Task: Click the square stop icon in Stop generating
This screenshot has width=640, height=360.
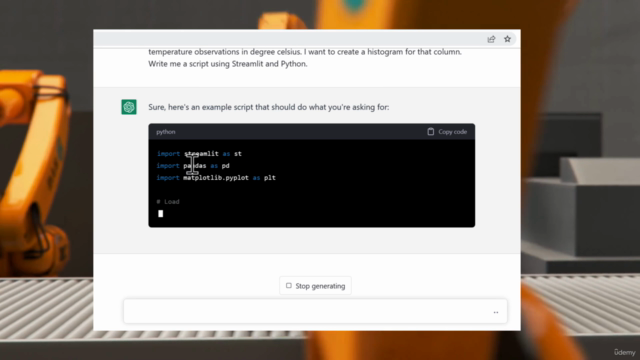Action: pyautogui.click(x=289, y=286)
